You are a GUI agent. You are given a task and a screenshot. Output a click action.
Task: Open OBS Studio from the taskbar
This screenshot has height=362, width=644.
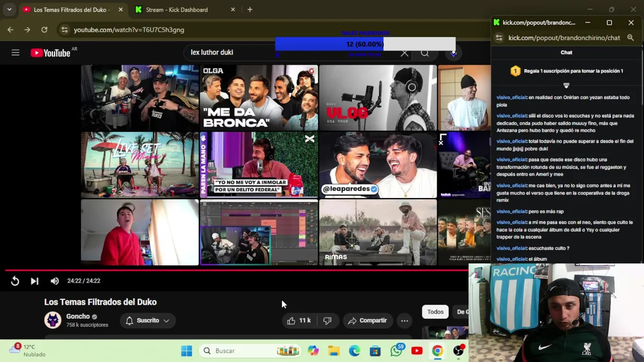[458, 351]
